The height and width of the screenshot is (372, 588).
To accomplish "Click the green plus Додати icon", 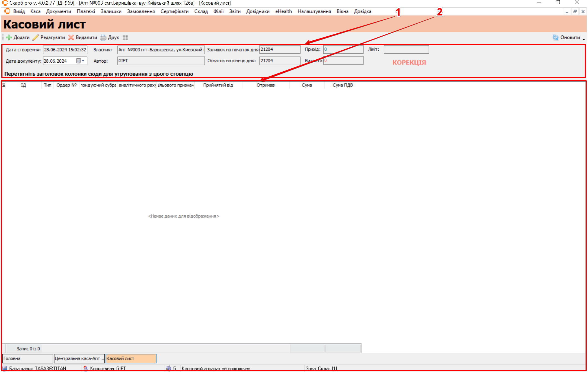I will point(9,37).
